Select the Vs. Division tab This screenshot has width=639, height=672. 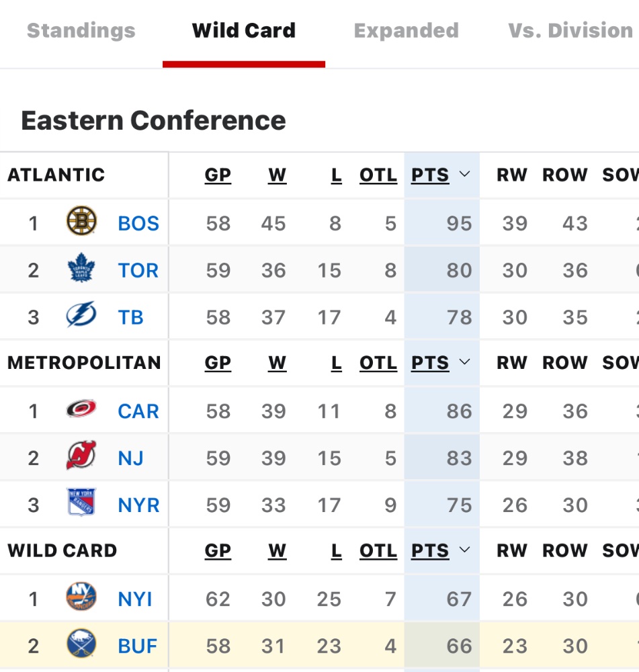(x=570, y=31)
